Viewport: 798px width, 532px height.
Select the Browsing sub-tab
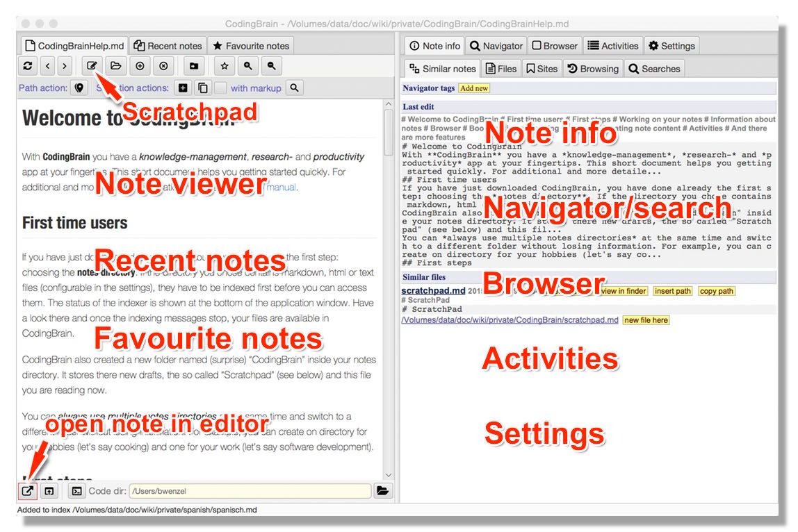click(x=593, y=69)
